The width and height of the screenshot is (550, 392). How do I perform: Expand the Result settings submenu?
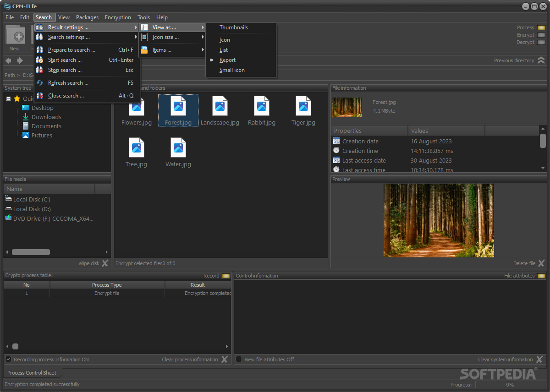click(87, 27)
